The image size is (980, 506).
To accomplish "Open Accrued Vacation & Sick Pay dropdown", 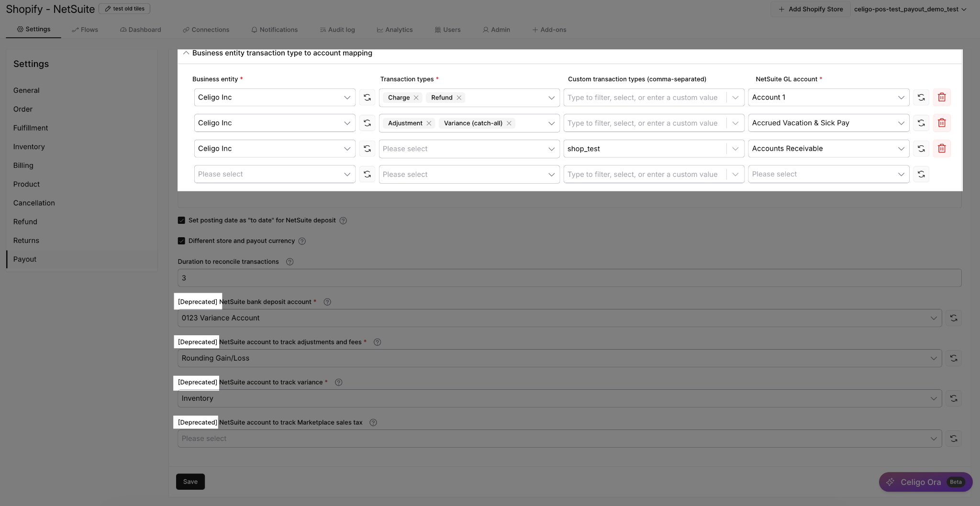I will [x=828, y=123].
